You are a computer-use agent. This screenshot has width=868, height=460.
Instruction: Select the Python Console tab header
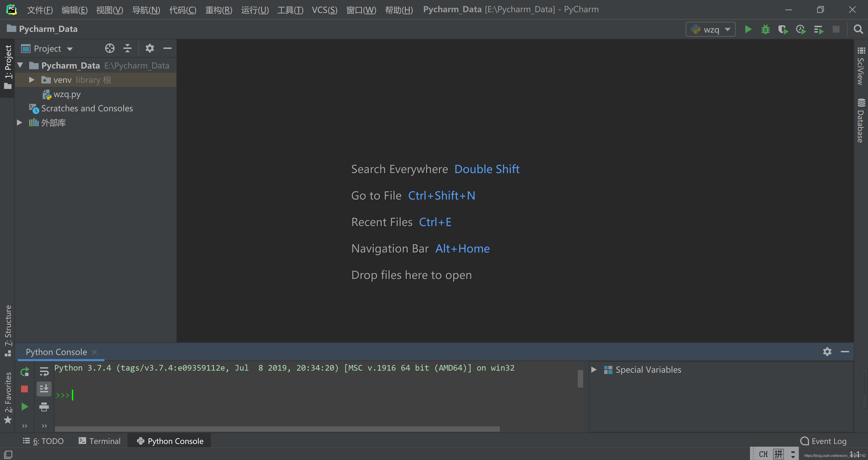(x=56, y=352)
